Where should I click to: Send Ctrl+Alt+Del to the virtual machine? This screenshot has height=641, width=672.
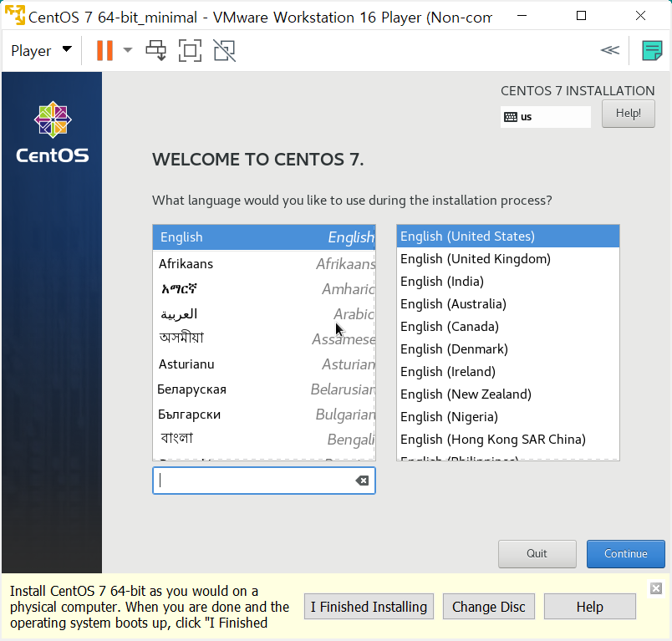click(x=156, y=50)
